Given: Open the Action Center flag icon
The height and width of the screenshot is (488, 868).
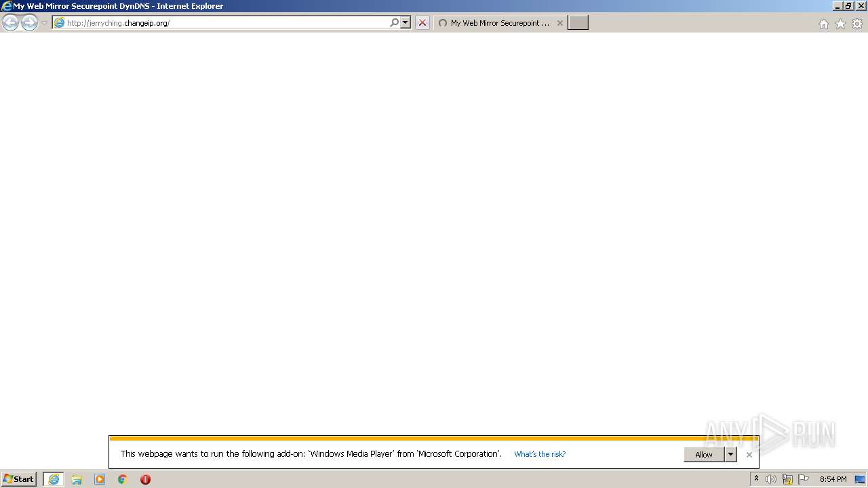Looking at the screenshot, I should point(804,479).
